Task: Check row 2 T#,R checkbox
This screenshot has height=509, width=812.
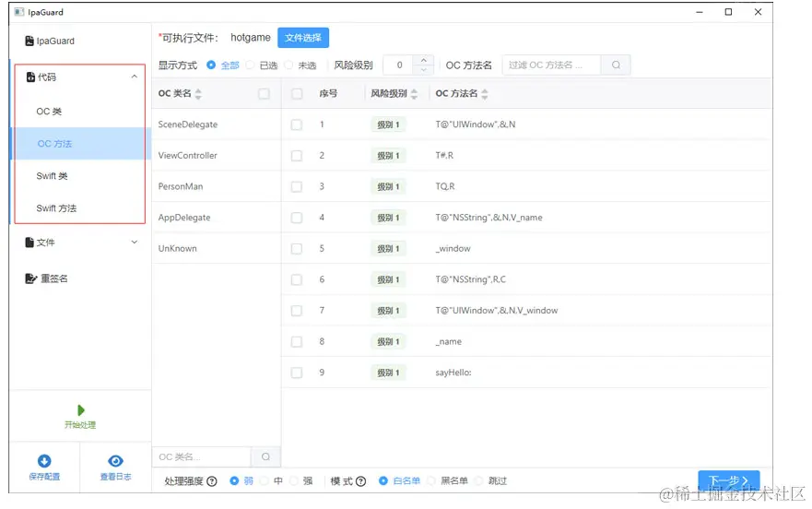Action: pos(297,156)
